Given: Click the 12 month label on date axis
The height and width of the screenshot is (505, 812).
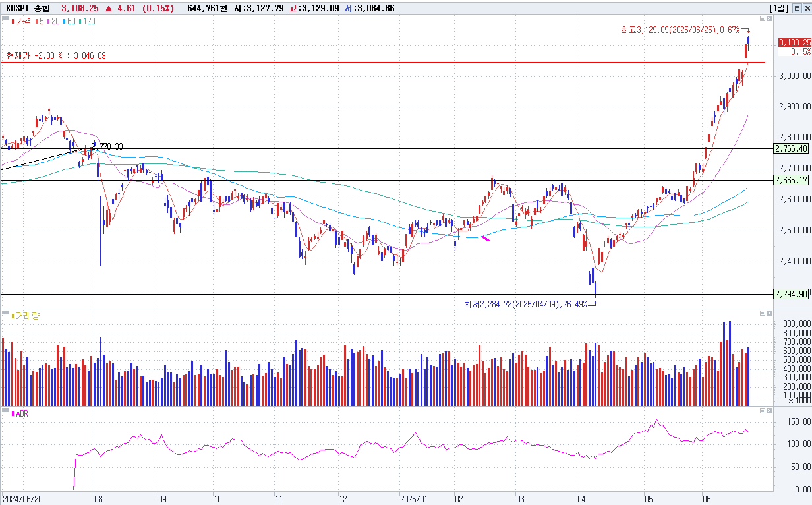Looking at the screenshot, I should tap(343, 500).
